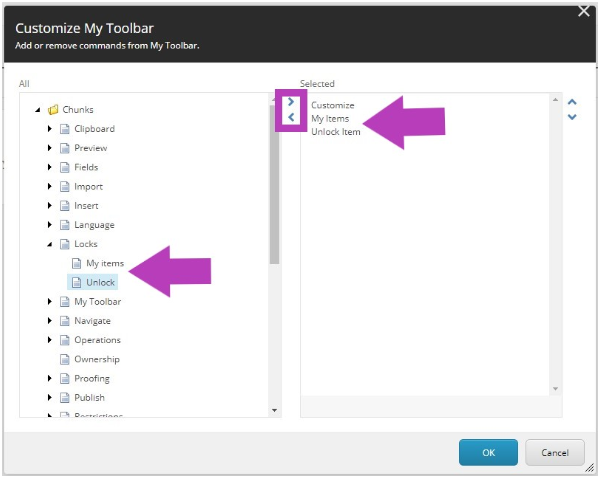Click the Chunks folder icon
Viewport: 599px width, 478px height.
[x=53, y=110]
